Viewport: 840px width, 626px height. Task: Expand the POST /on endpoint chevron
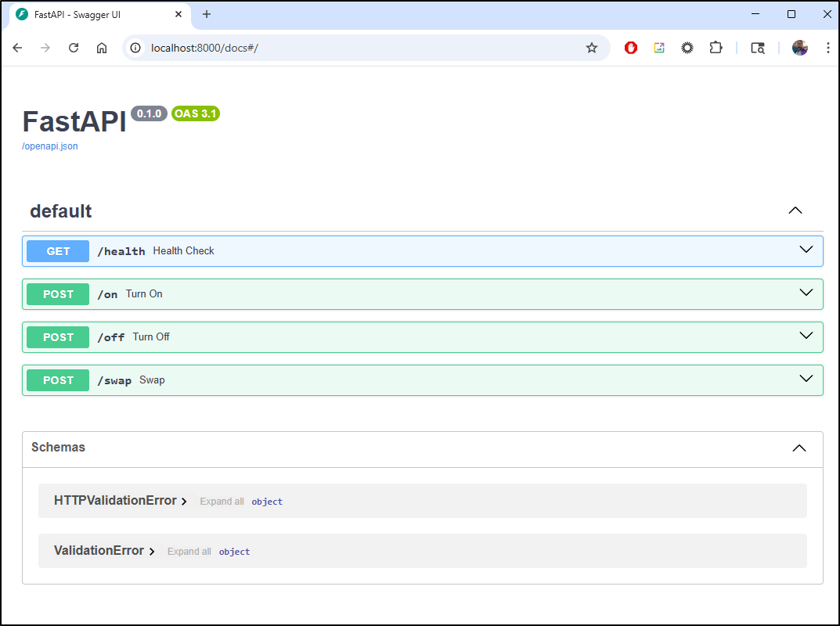point(806,293)
